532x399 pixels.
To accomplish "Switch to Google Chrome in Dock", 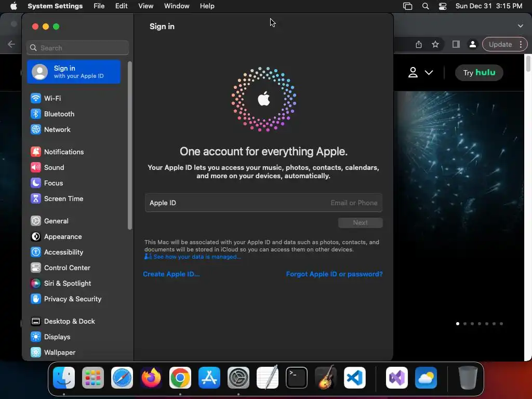I will pos(180,378).
